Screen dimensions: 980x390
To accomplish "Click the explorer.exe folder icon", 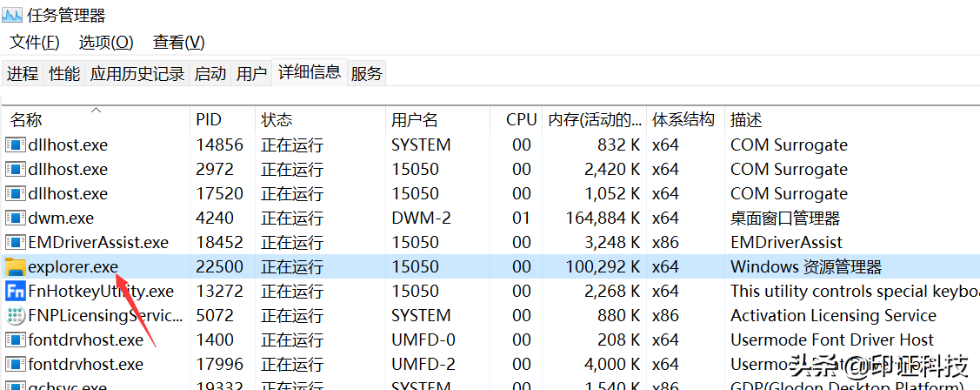I will [16, 267].
